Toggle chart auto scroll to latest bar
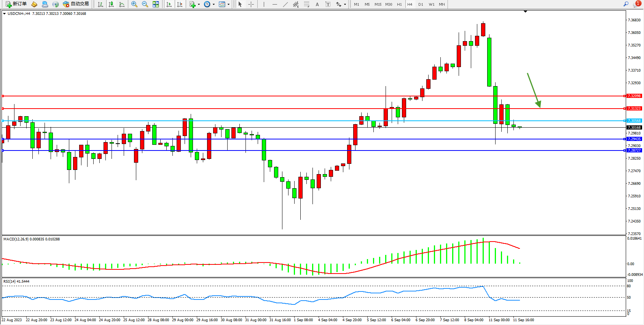Screen dimensions: 644x325 pyautogui.click(x=169, y=4)
